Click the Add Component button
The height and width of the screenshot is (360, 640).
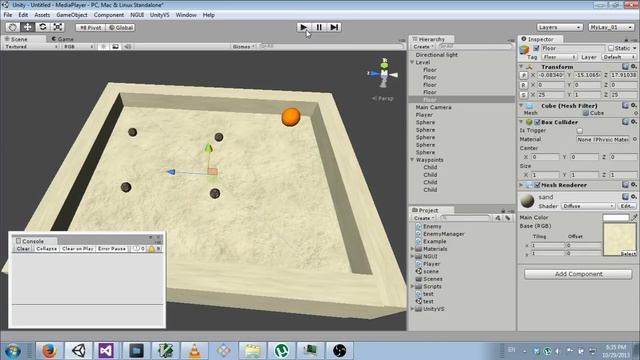pos(578,274)
